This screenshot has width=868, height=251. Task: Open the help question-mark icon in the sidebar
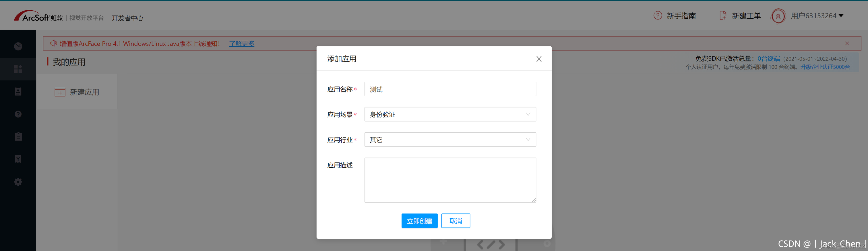(x=18, y=114)
